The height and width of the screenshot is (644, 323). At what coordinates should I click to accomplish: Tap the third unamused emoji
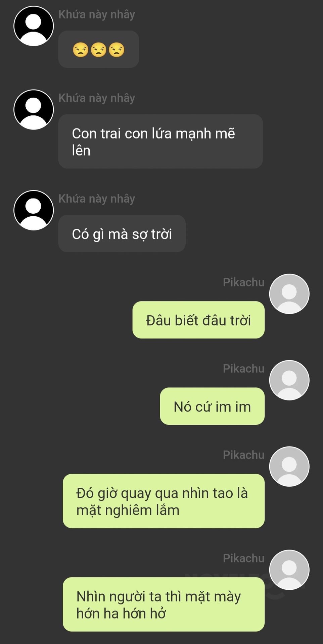117,50
